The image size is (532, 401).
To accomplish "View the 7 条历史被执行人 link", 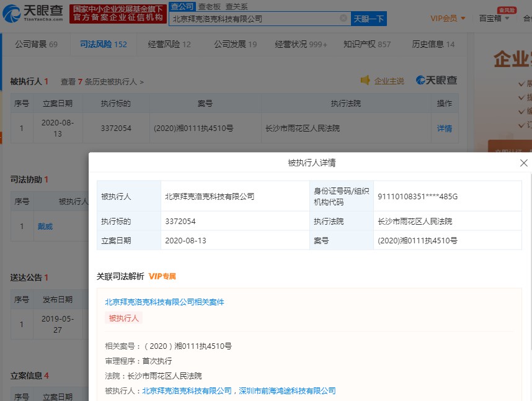I will [102, 82].
